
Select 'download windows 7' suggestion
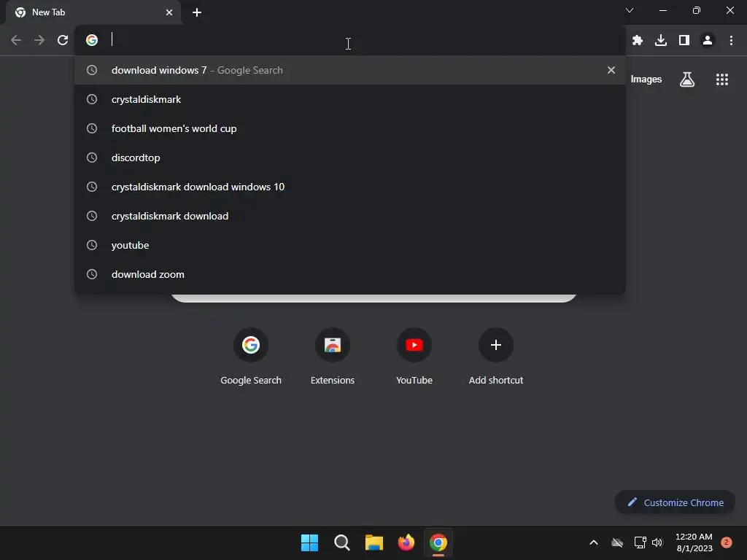point(349,70)
